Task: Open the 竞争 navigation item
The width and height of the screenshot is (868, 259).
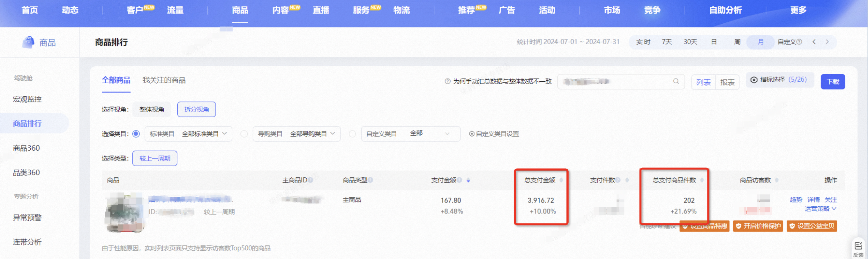Action: [x=652, y=10]
